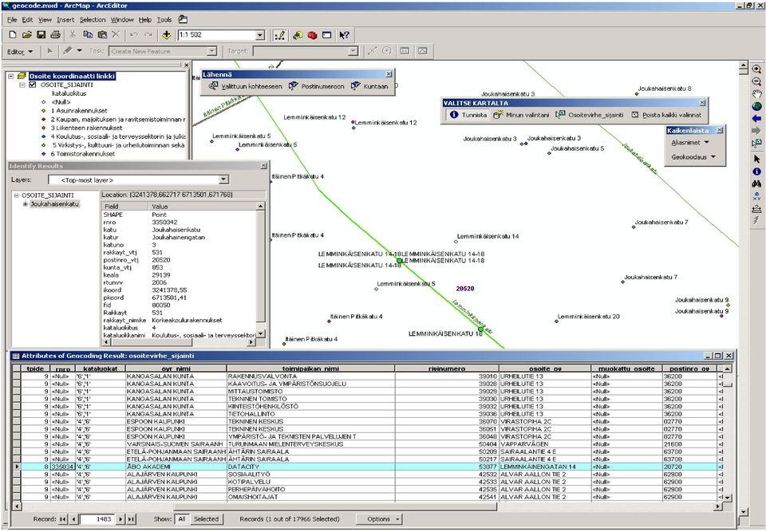Image resolution: width=766 pixels, height=532 pixels.
Task: Click the New Map File icon
Action: pos(13,35)
